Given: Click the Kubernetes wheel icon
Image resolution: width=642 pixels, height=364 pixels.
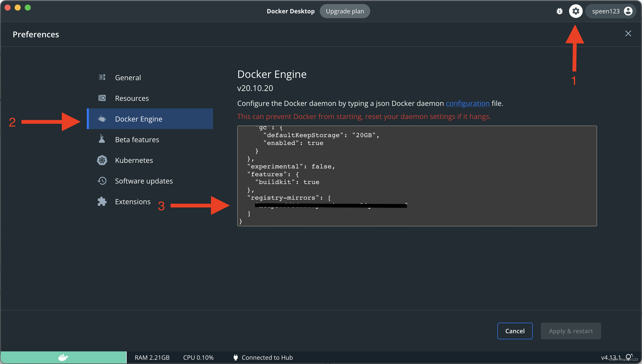Looking at the screenshot, I should point(102,160).
